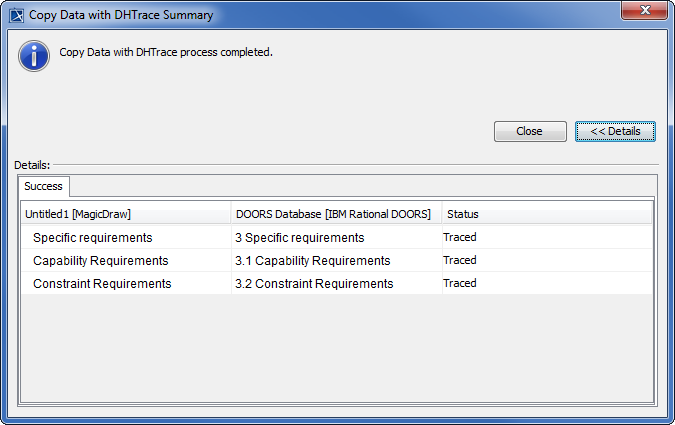
Task: Click the DOORS Database column header
Action: click(x=333, y=214)
